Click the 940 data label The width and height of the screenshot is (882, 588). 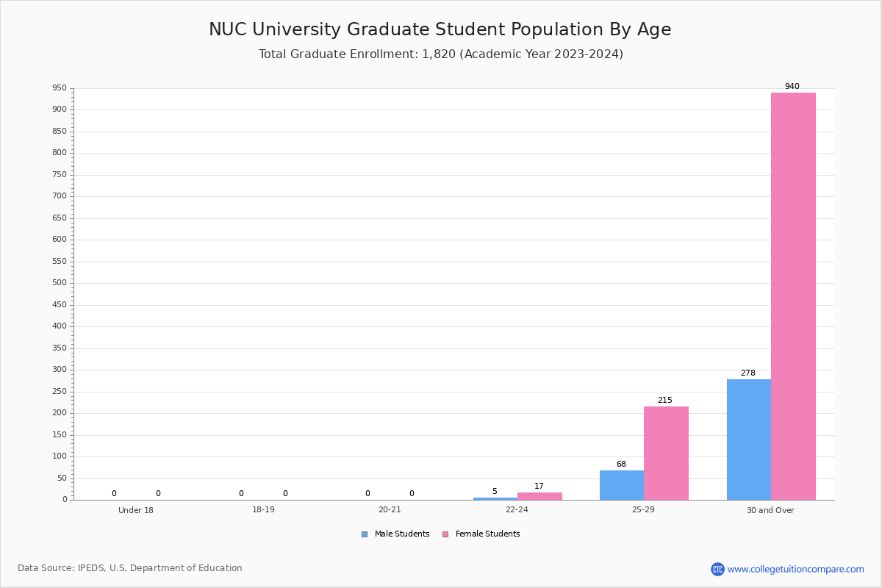click(x=792, y=87)
